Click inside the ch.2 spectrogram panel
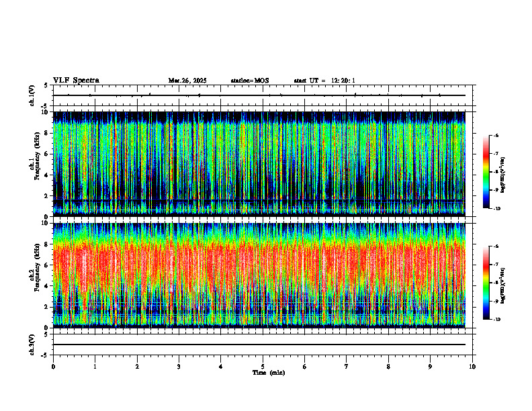This screenshot has width=532, height=411. click(259, 275)
